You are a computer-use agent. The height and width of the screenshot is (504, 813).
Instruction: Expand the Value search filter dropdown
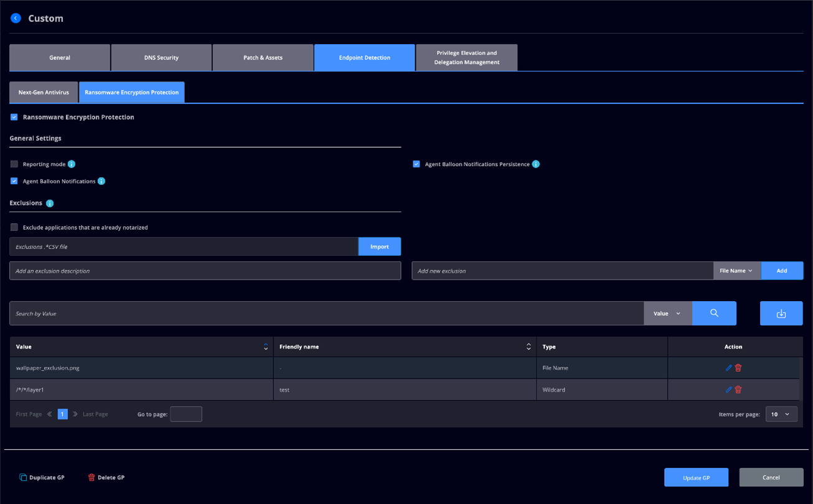[667, 314]
